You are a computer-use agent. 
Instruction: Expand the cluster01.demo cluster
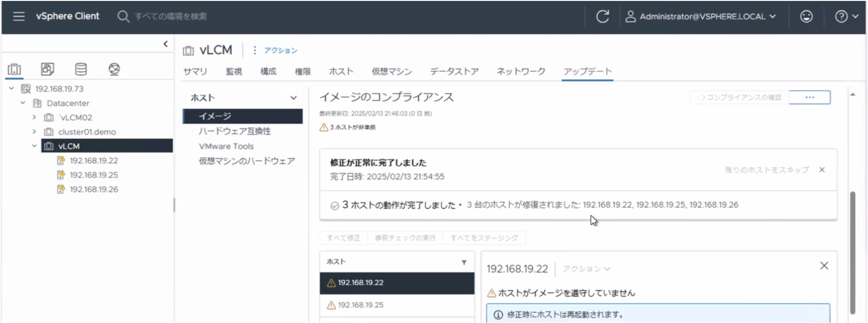tap(34, 132)
